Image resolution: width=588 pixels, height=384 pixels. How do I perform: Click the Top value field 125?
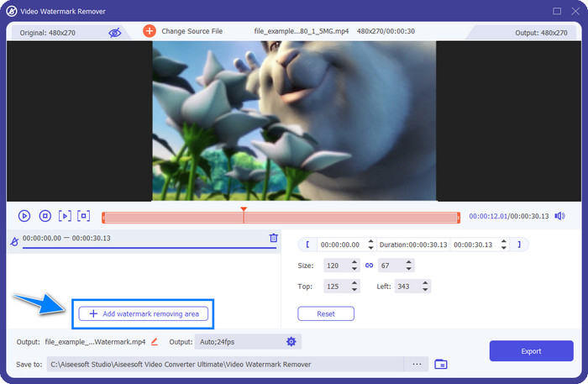point(336,287)
